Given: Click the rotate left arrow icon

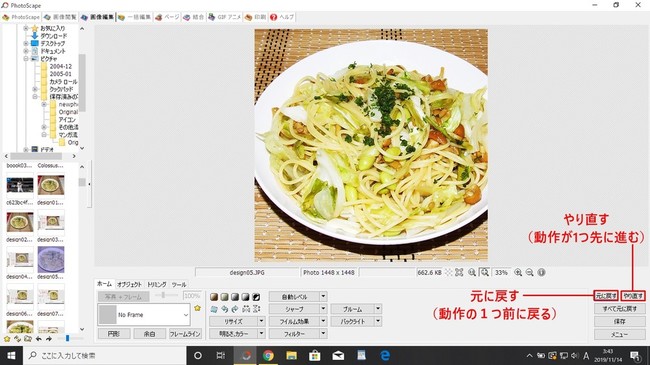Looking at the screenshot, I should point(224,309).
